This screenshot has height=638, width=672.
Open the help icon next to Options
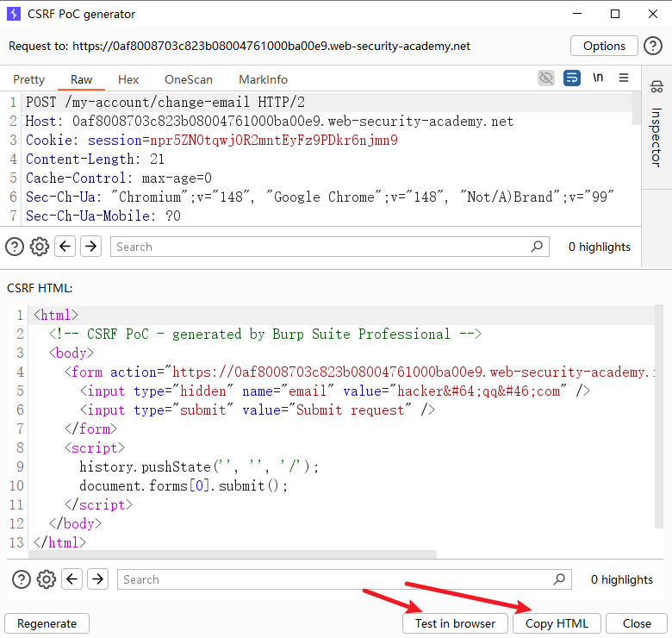point(653,46)
